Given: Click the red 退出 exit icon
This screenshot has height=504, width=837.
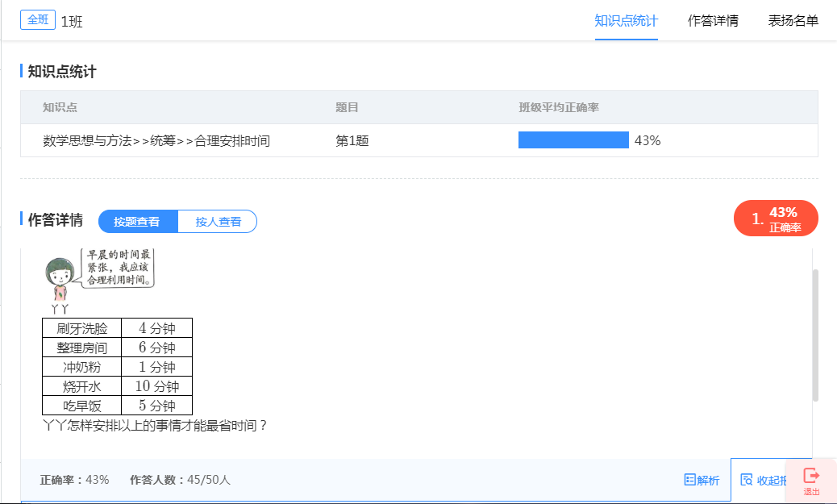Looking at the screenshot, I should pyautogui.click(x=811, y=481).
